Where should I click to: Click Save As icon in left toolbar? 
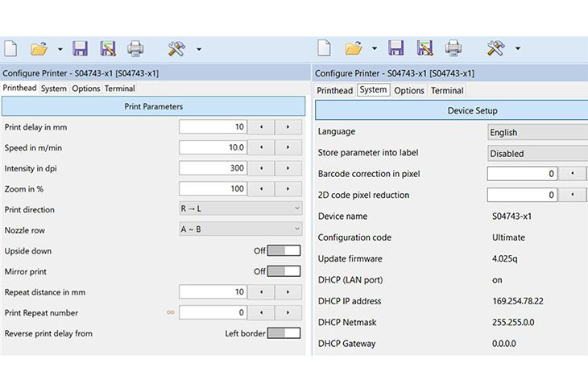pyautogui.click(x=108, y=49)
